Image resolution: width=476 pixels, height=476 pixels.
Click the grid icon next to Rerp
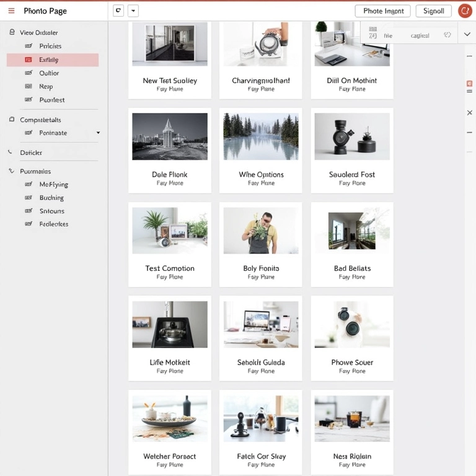pos(29,86)
